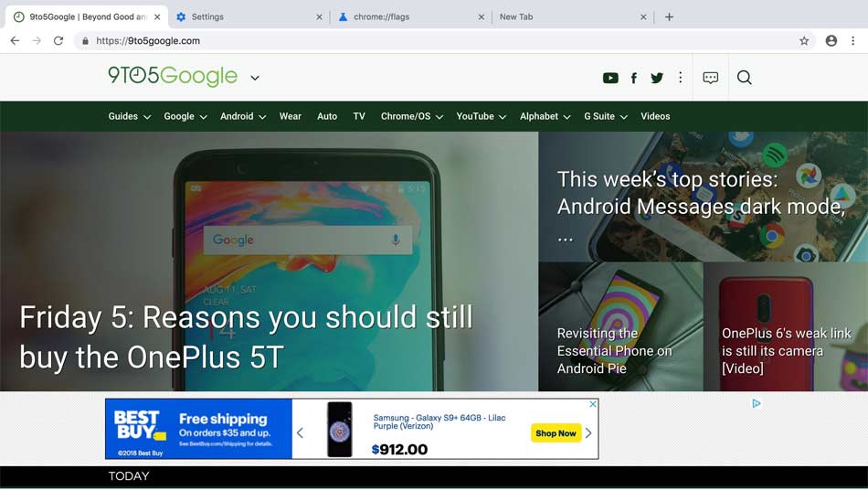Viewport: 868px width, 501px height.
Task: Switch to the chrome://flags tab
Action: click(x=409, y=17)
